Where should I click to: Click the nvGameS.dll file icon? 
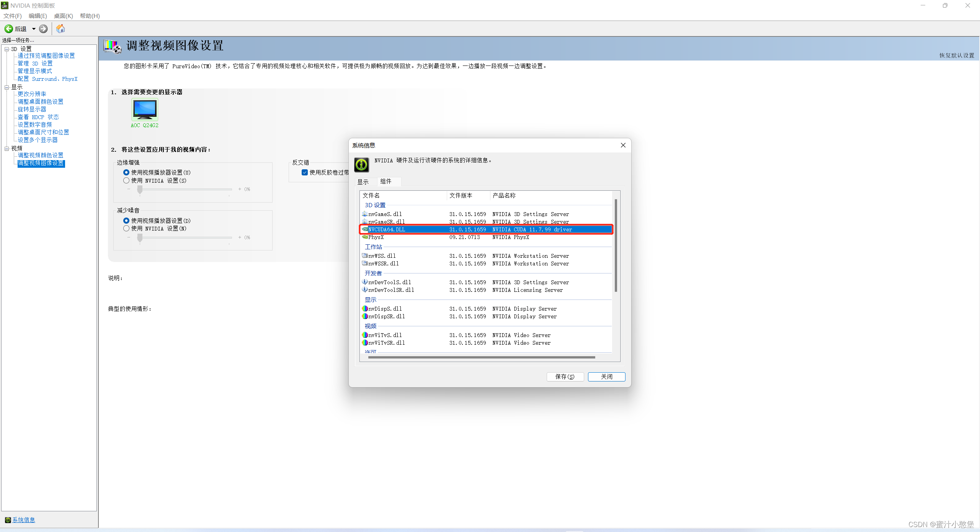tap(365, 214)
